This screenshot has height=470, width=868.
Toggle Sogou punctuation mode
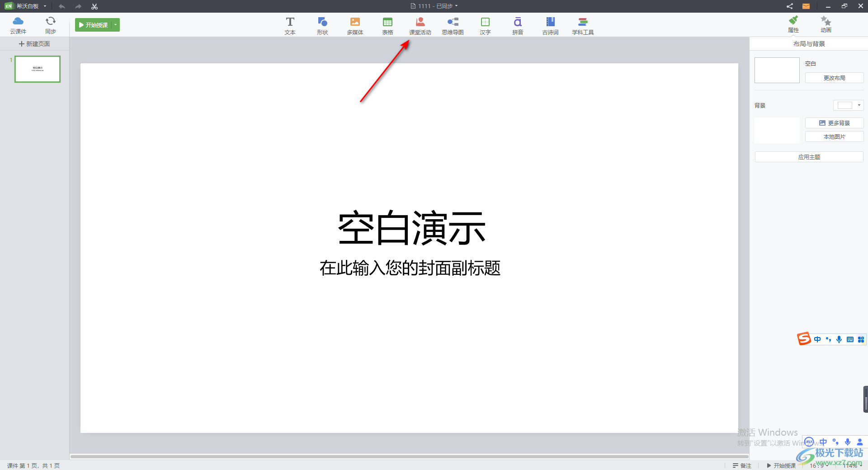pyautogui.click(x=828, y=339)
